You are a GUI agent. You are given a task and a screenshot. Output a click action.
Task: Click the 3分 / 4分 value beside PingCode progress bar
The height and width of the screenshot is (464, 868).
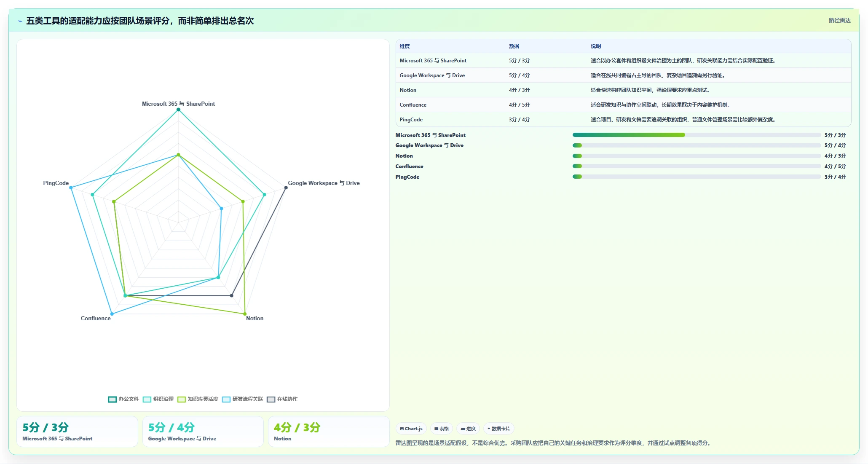tap(835, 177)
